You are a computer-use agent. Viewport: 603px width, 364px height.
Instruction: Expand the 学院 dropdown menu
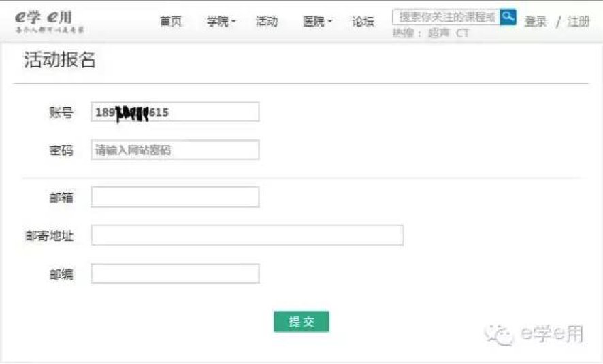point(221,21)
